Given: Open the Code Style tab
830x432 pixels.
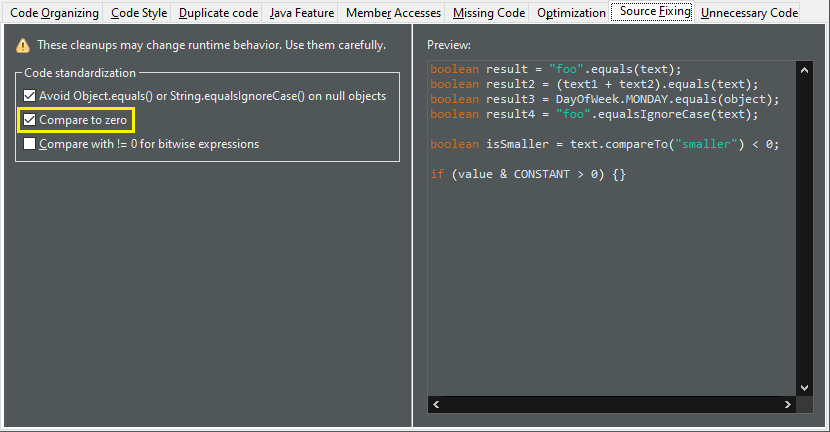Looking at the screenshot, I should point(139,13).
